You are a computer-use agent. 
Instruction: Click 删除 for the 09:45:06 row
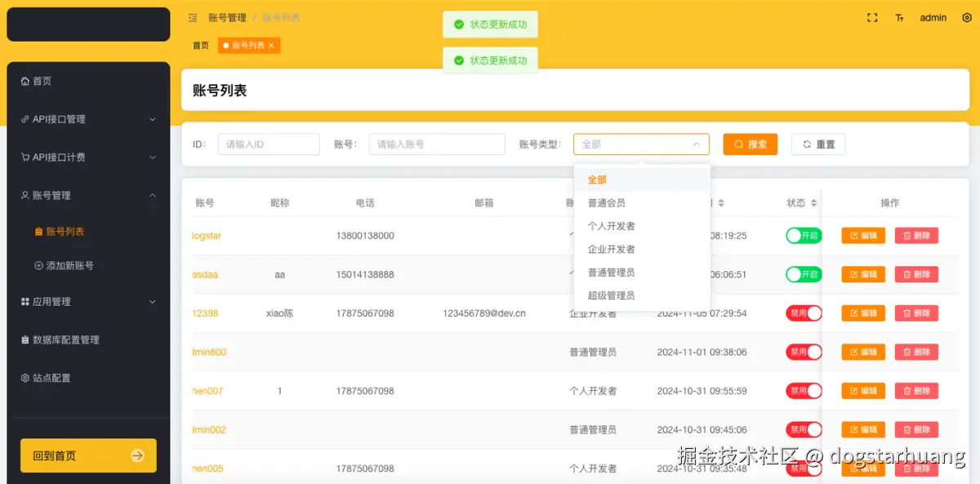916,429
